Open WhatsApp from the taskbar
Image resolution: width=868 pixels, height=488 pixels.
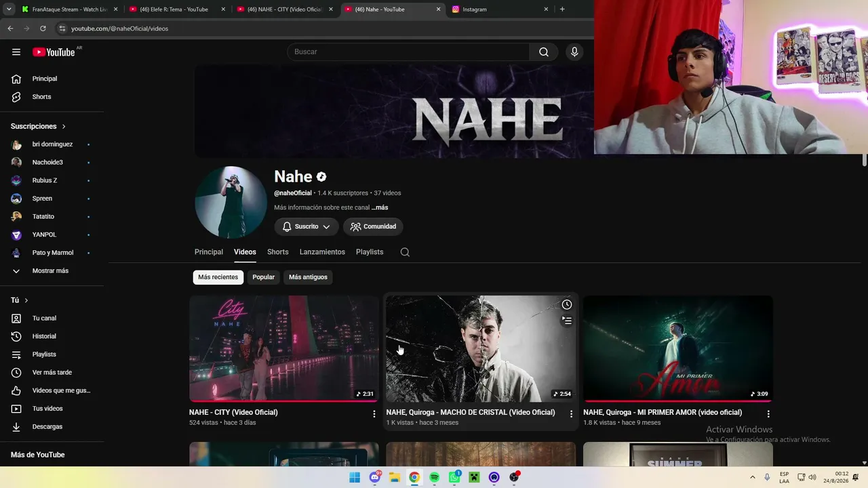(x=454, y=477)
